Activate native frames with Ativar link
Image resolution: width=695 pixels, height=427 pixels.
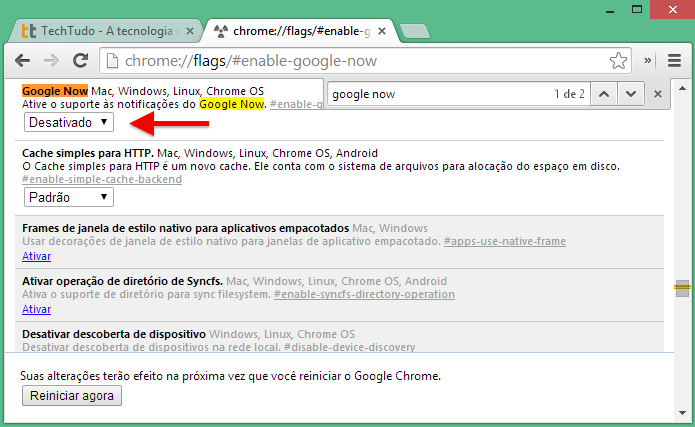(36, 256)
